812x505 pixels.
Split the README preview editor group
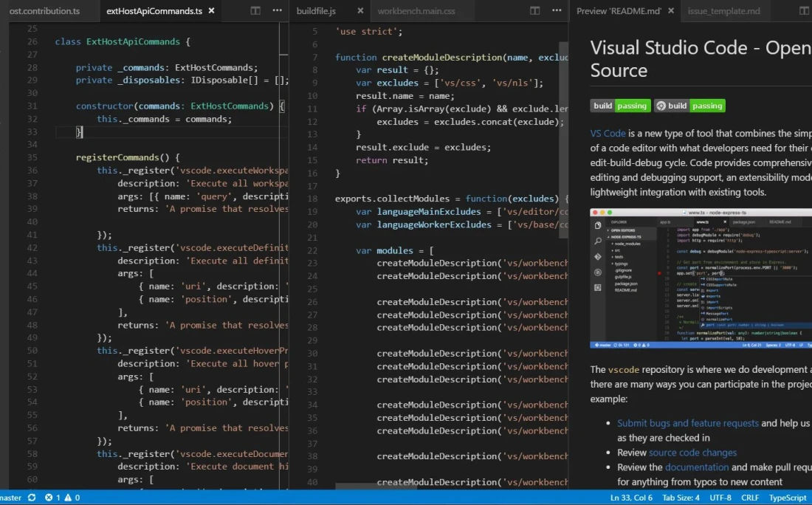tap(804, 11)
